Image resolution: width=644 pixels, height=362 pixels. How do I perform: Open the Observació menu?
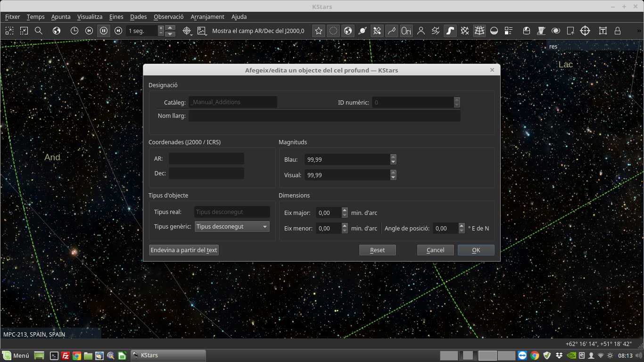(169, 16)
